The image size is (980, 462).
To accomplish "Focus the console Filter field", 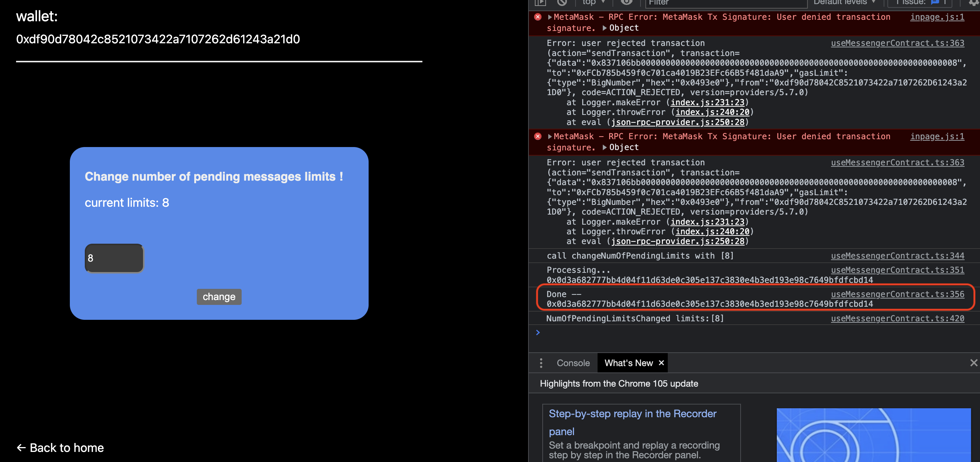I will (726, 2).
